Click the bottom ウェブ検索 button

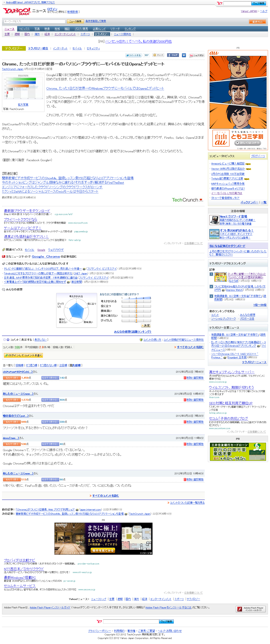pyautogui.click(x=166, y=622)
